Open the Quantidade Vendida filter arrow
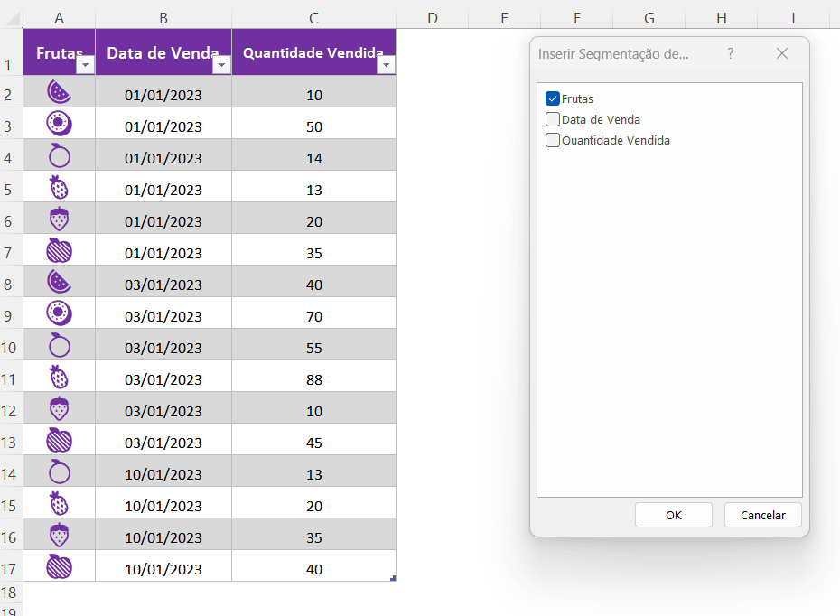Screen dimensions: 840x616 386,66
